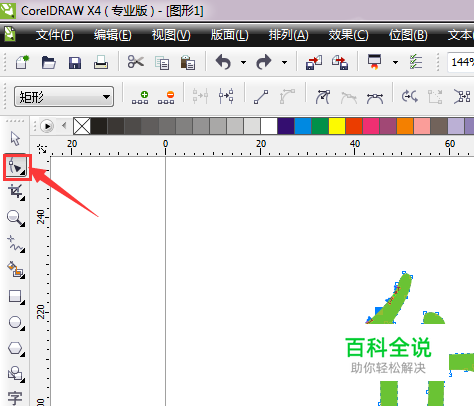Viewport: 474px width, 406px height.
Task: Click the Extend curve to close icon
Action: (435, 97)
